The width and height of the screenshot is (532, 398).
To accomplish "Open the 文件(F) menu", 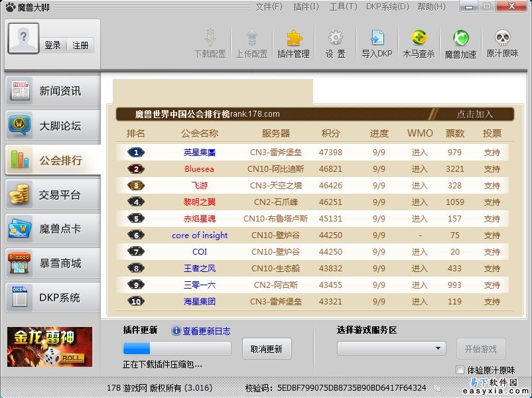I will point(269,7).
